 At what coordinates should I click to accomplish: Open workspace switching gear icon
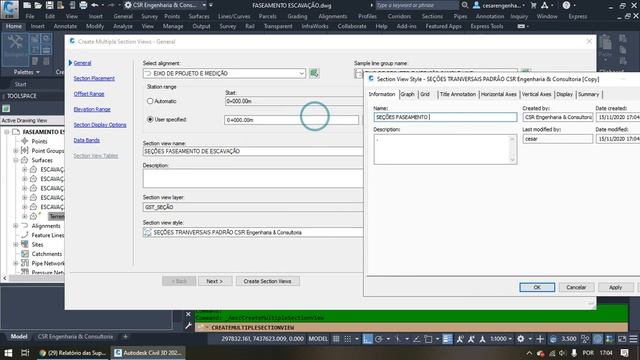520,339
